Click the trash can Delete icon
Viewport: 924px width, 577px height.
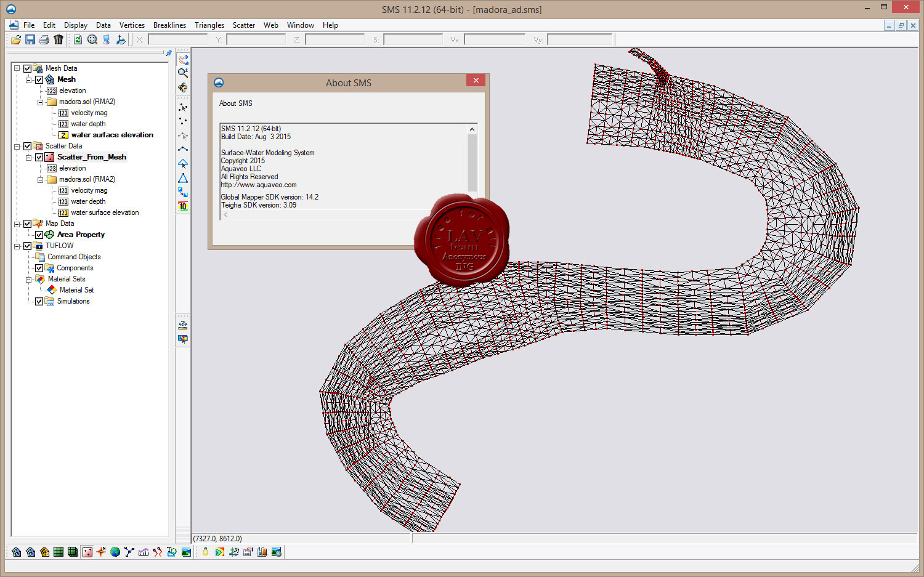[59, 39]
